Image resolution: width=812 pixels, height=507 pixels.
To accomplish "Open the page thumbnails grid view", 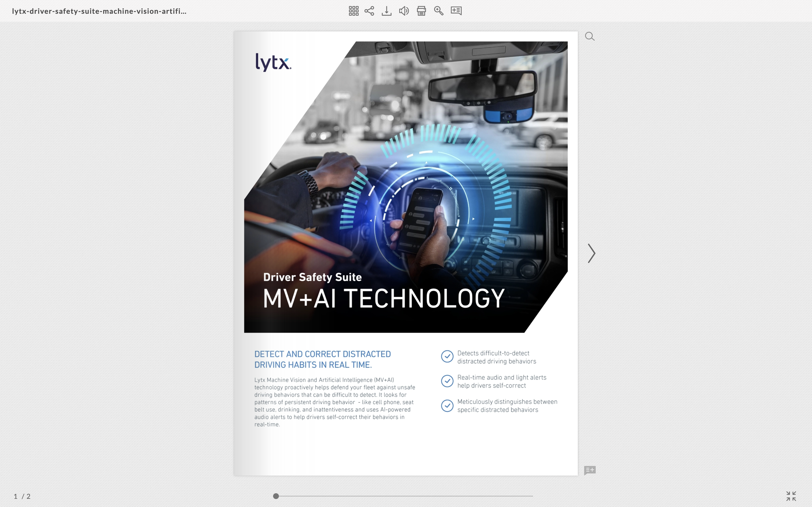I will (353, 11).
